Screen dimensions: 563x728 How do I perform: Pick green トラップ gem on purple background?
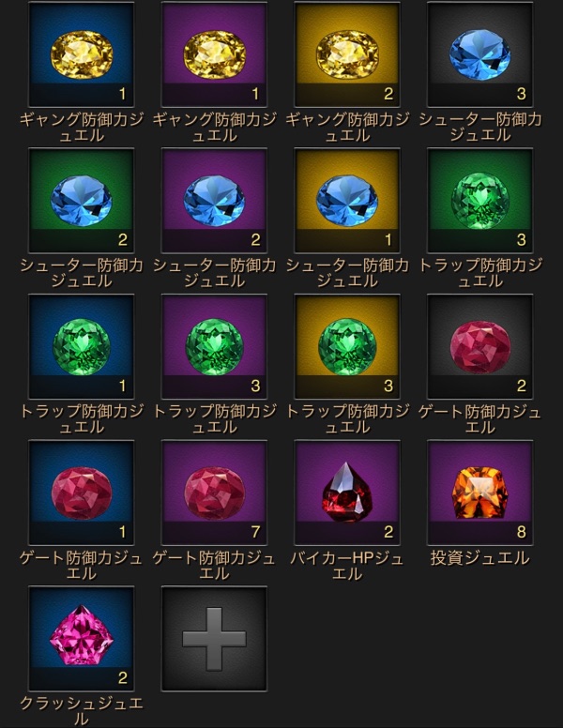coord(214,347)
